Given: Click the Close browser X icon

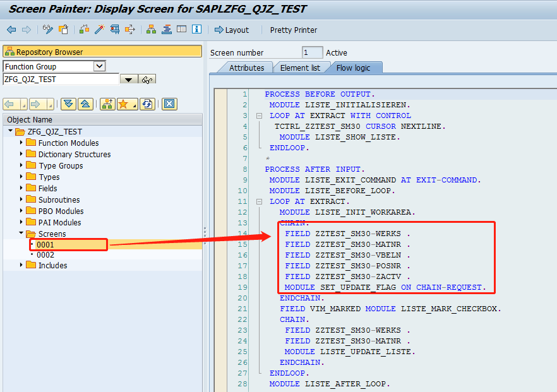Looking at the screenshot, I should point(169,104).
